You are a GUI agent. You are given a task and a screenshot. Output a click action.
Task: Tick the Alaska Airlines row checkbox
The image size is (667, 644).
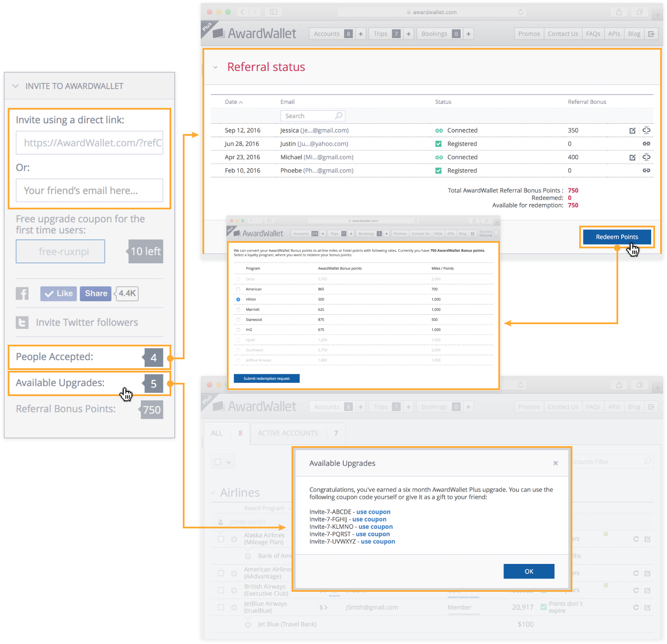click(221, 539)
